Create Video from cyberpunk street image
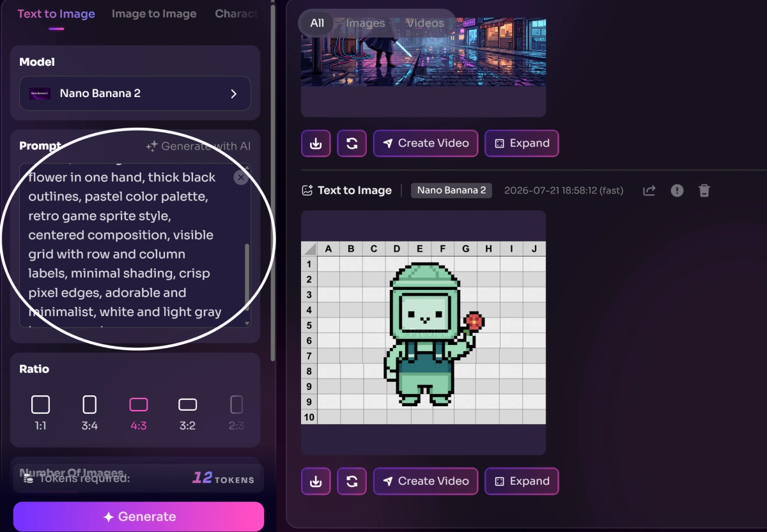Viewport: 767px width, 532px height. click(425, 144)
